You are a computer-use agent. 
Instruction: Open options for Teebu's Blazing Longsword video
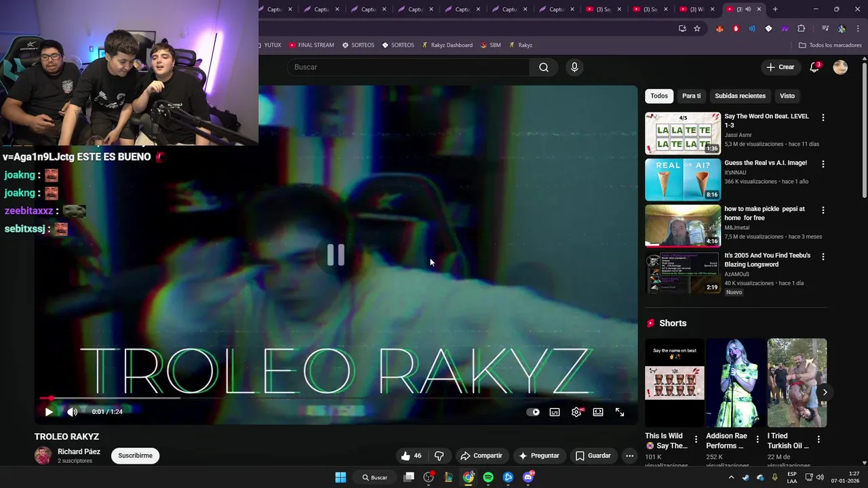click(x=823, y=257)
